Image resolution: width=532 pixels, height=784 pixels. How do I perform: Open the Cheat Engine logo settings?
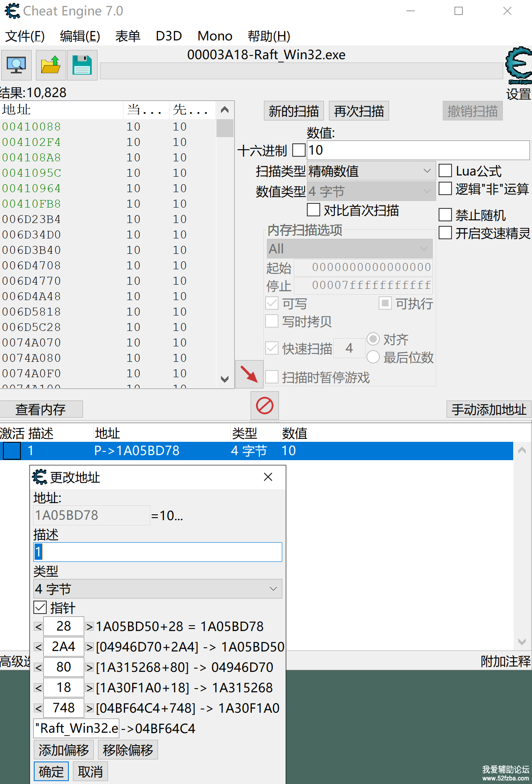pyautogui.click(x=519, y=65)
